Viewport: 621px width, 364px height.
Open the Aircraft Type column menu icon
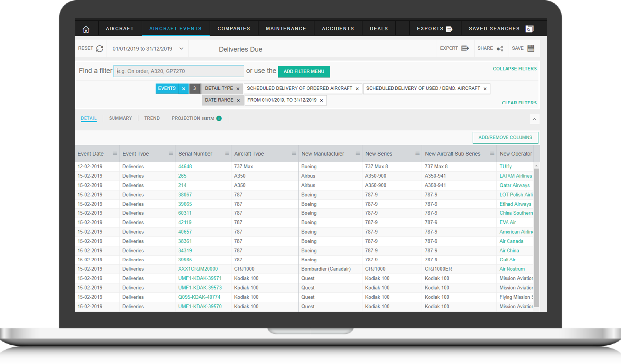tap(294, 154)
